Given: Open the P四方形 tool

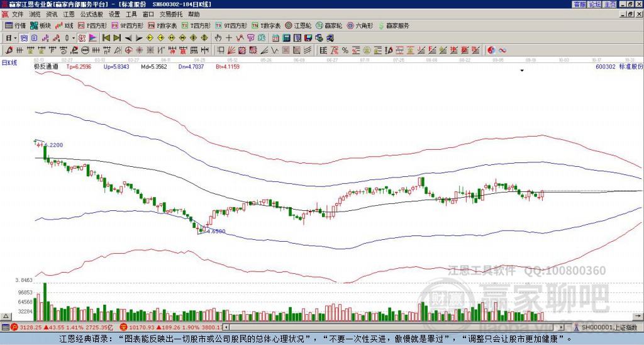Looking at the screenshot, I should (x=92, y=25).
